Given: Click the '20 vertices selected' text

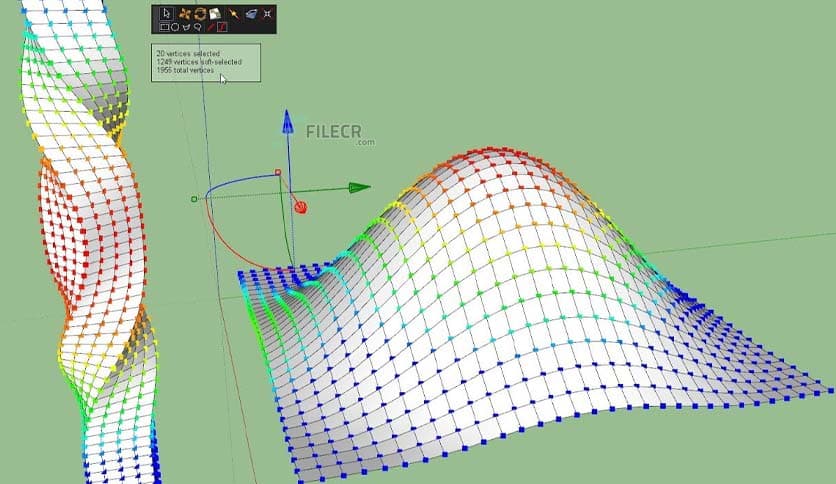Looking at the screenshot, I should [x=188, y=53].
